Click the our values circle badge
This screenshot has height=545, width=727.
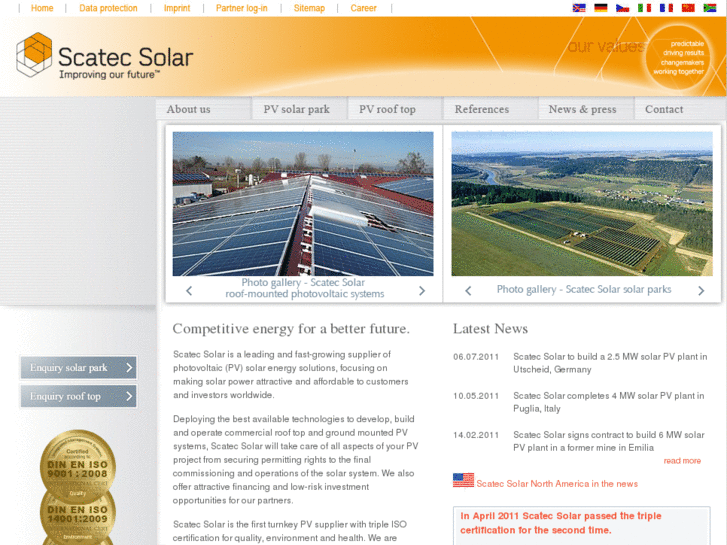pyautogui.click(x=678, y=57)
